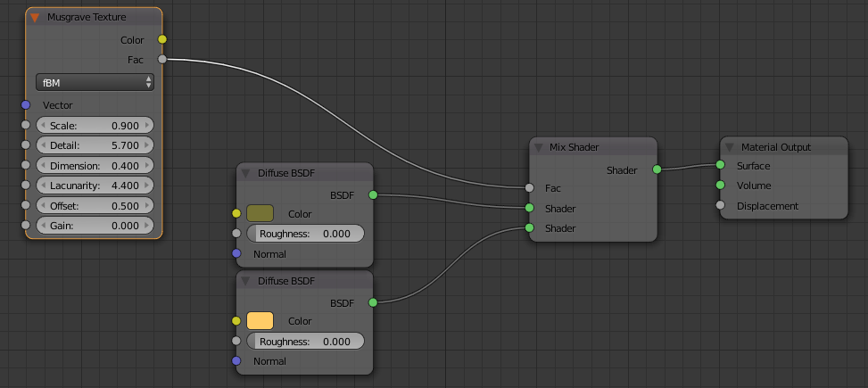Open the orange color swatch of lower Diffuse BSDF
The width and height of the screenshot is (868, 388).
click(260, 321)
